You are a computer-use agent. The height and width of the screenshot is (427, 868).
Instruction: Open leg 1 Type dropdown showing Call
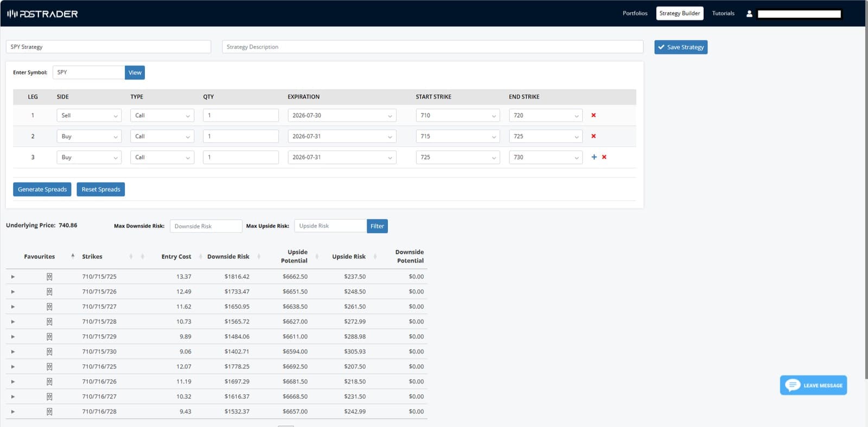tap(162, 116)
